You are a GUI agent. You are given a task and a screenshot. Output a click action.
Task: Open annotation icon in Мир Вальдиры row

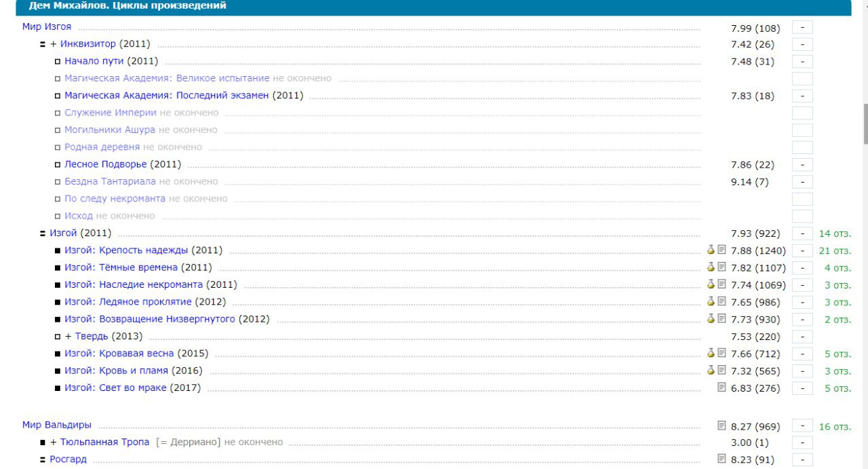722,426
